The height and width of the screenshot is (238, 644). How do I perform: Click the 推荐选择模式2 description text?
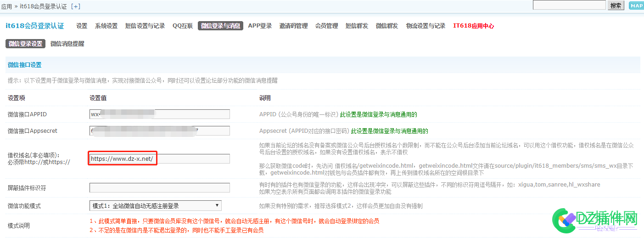(341, 206)
